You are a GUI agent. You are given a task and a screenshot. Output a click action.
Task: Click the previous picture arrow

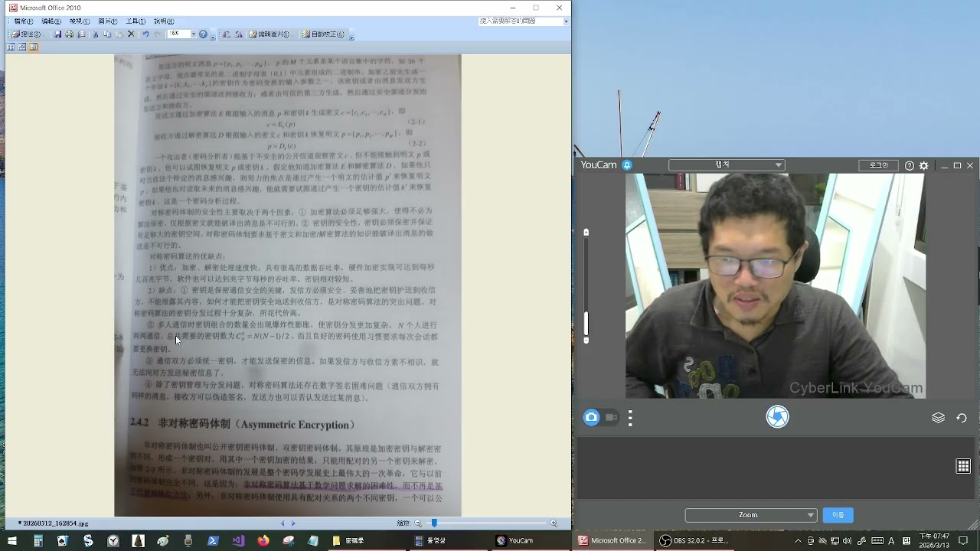[x=283, y=523]
